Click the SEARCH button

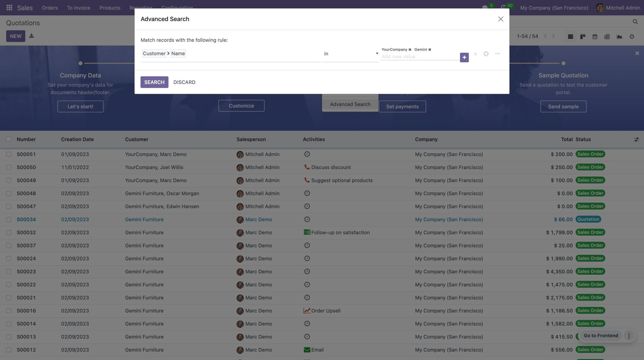coord(154,82)
